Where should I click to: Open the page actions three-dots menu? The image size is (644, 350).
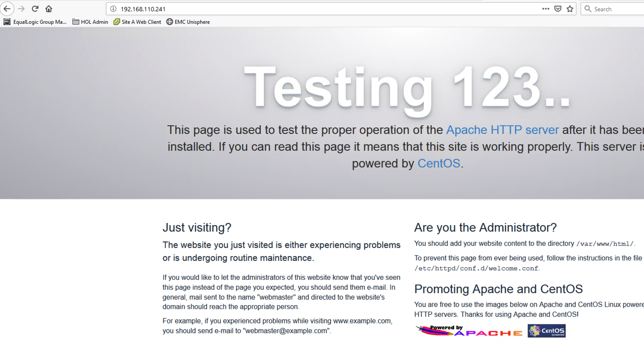[546, 9]
